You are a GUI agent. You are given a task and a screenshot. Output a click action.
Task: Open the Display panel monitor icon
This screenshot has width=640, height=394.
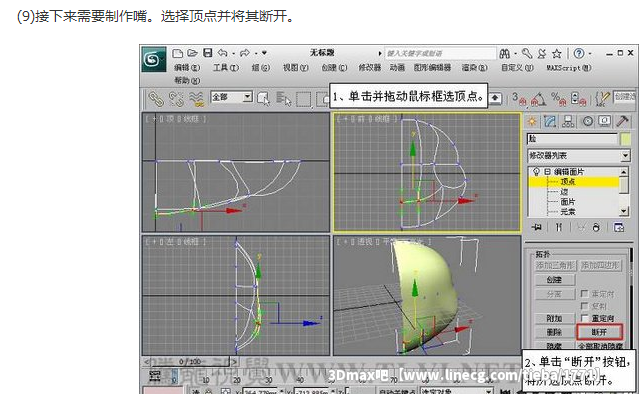pyautogui.click(x=604, y=121)
